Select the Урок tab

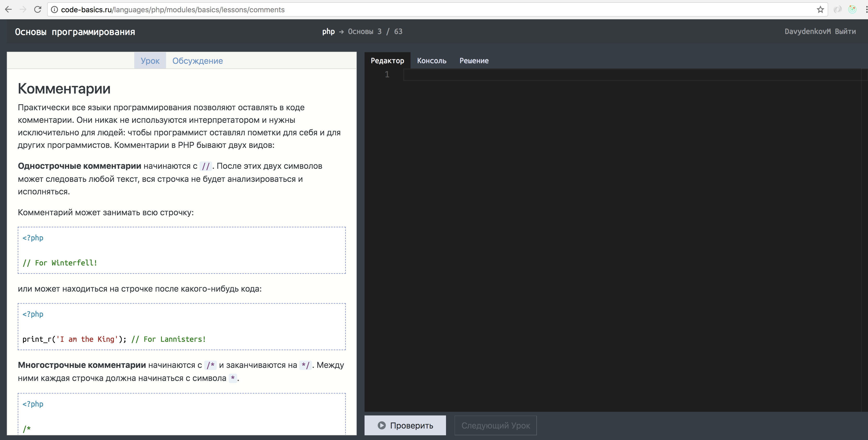coord(150,61)
